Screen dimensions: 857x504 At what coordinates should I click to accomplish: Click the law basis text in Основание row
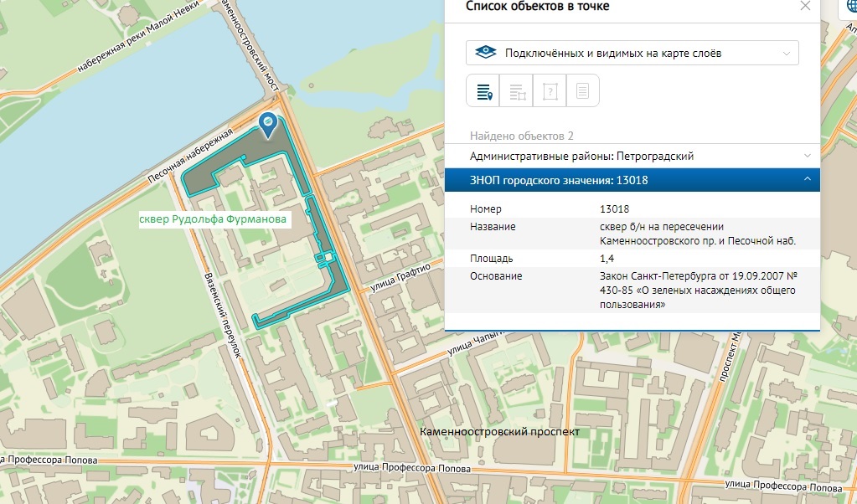(697, 291)
